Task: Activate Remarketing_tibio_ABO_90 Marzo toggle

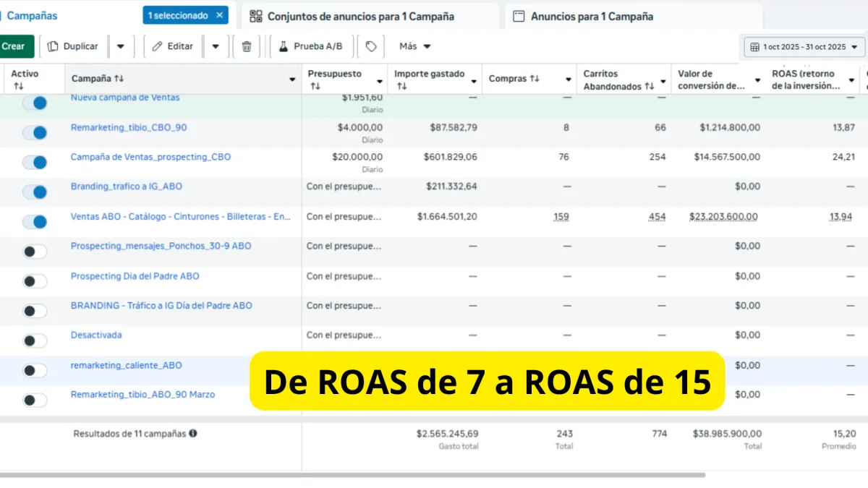Action: point(34,400)
